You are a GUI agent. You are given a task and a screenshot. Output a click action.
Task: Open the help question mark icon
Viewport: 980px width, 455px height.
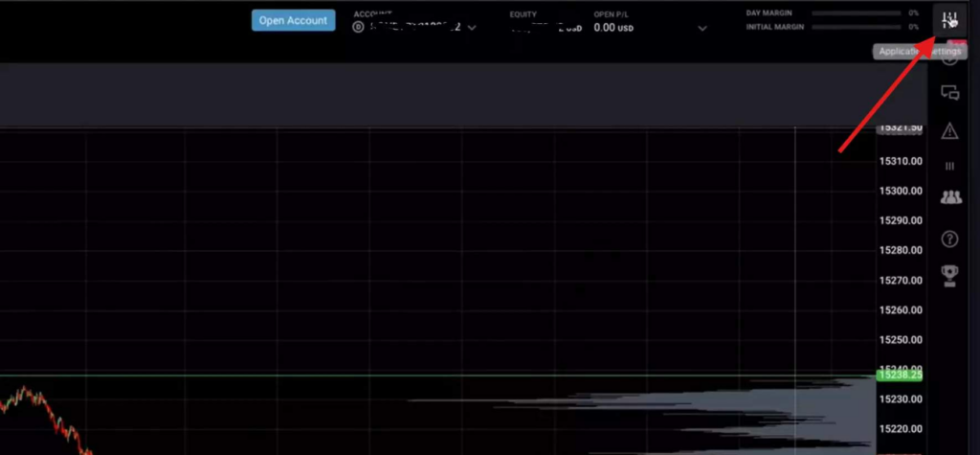click(949, 239)
